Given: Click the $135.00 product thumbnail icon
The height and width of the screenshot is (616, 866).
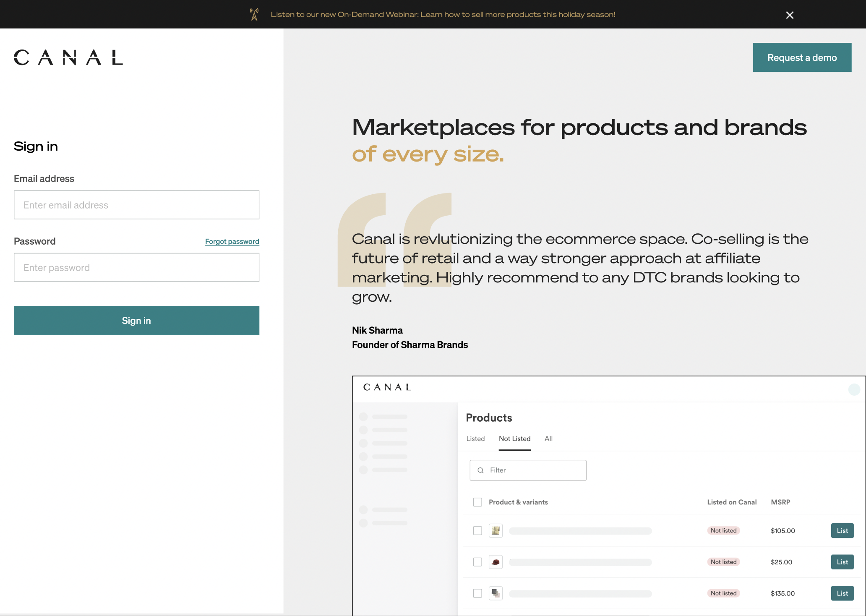Looking at the screenshot, I should [496, 593].
